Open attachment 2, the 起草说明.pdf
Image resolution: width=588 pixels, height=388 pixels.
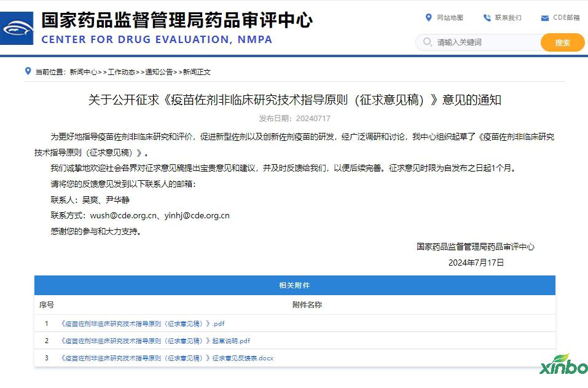pyautogui.click(x=155, y=341)
